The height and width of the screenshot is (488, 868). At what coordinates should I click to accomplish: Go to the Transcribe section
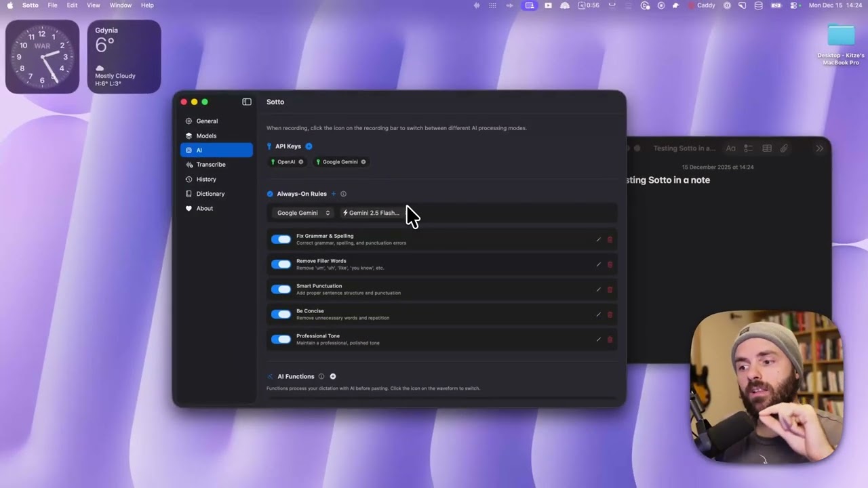pyautogui.click(x=216, y=165)
